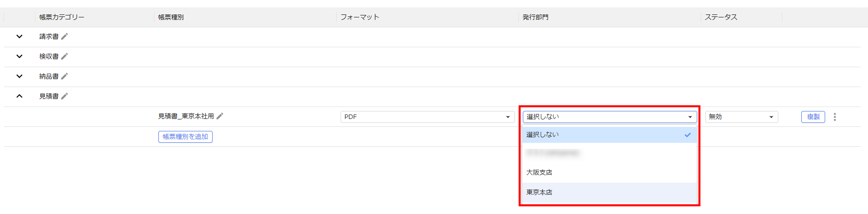Click the 複製 button

(x=813, y=117)
